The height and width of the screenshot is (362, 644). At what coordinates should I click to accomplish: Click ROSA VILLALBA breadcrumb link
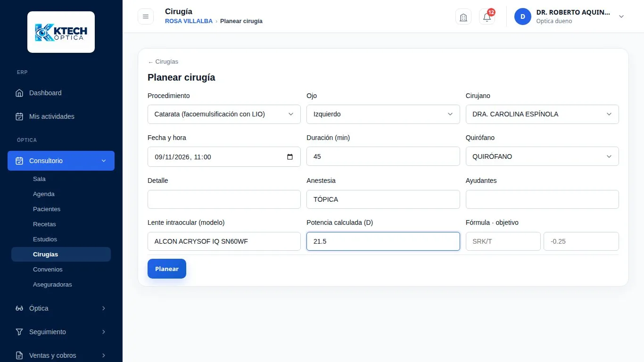pos(189,21)
